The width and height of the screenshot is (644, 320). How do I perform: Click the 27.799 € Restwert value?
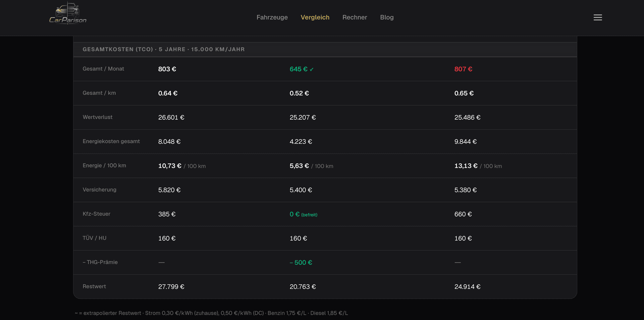(171, 287)
